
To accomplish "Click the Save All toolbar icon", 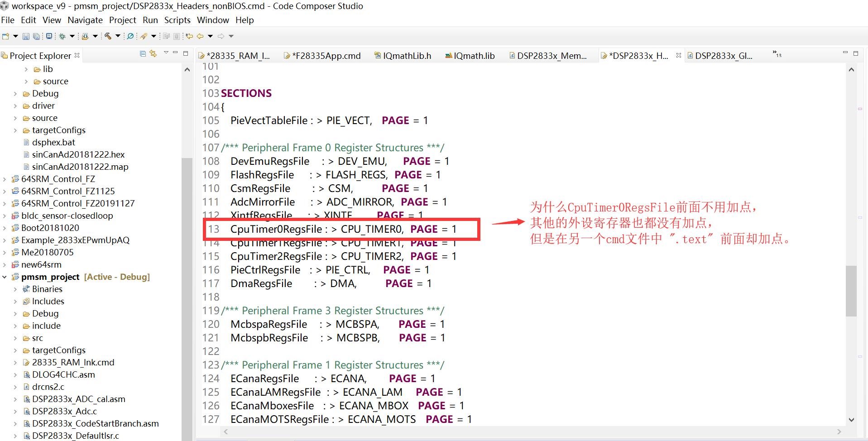I will pyautogui.click(x=36, y=36).
